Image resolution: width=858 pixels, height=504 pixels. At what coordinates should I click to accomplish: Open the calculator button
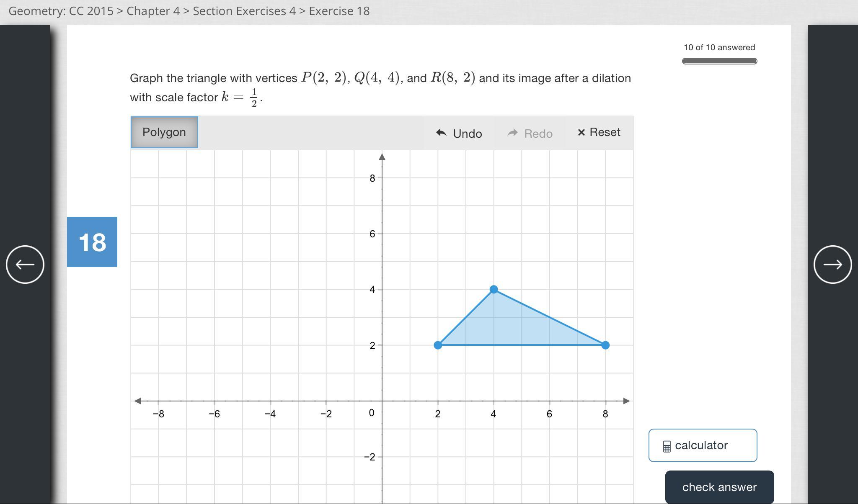pyautogui.click(x=703, y=445)
